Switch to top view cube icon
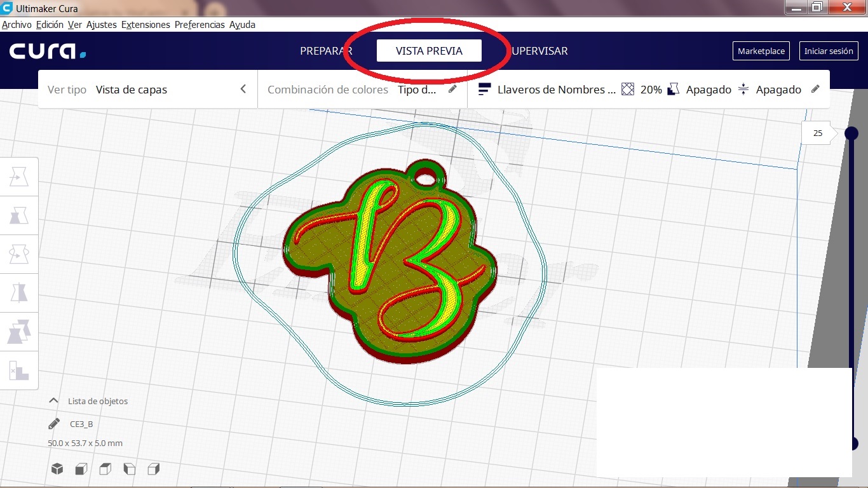868x488 pixels. (105, 469)
